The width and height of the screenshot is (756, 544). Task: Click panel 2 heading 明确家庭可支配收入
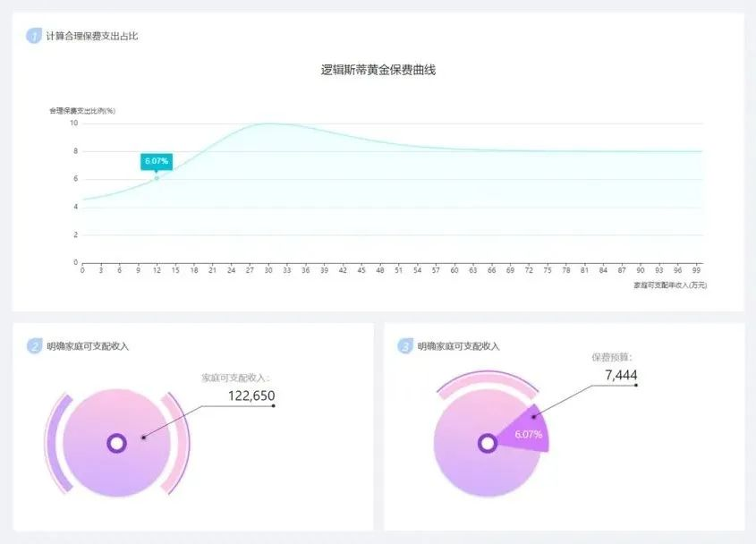(x=88, y=346)
